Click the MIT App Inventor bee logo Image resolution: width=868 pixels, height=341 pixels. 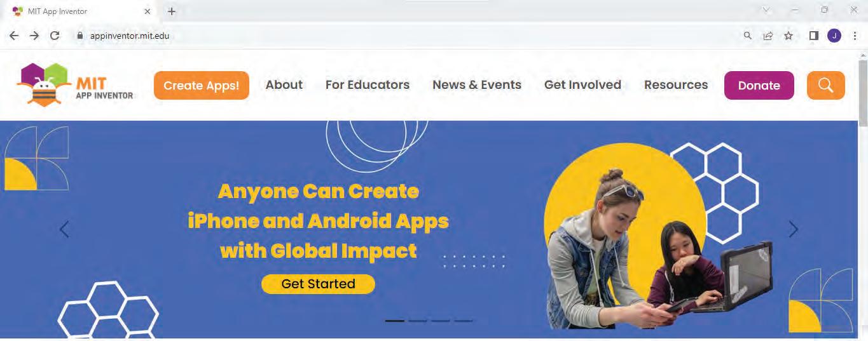point(76,84)
